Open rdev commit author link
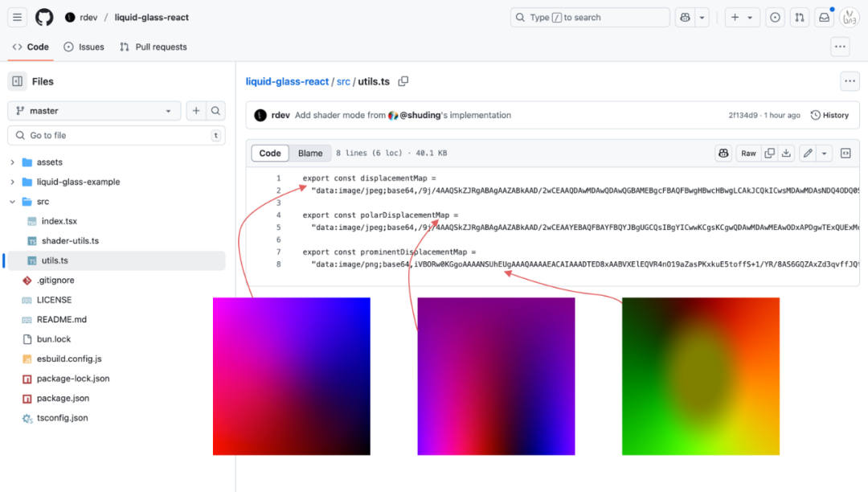The height and width of the screenshot is (492, 868). click(280, 115)
